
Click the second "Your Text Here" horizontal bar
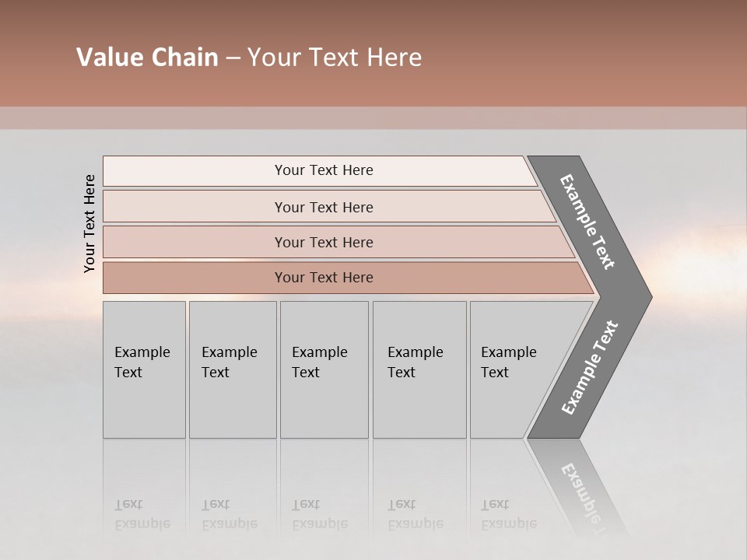(323, 207)
